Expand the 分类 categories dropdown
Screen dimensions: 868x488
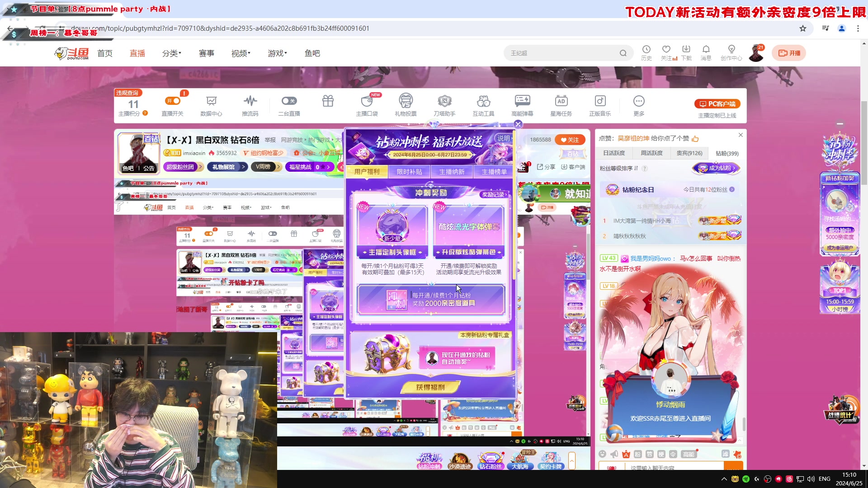[171, 53]
